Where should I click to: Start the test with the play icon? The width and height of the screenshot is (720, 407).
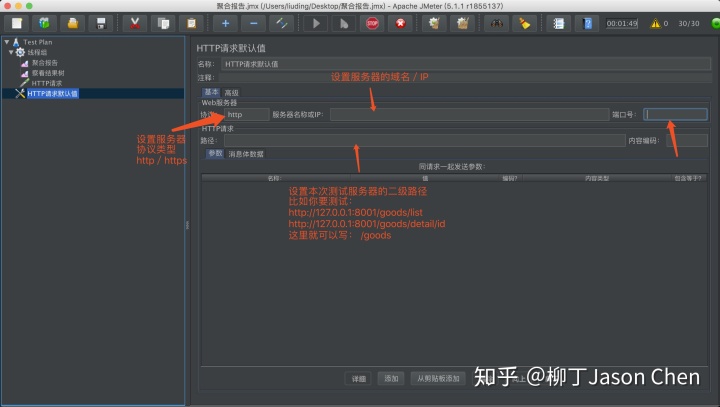pyautogui.click(x=316, y=23)
